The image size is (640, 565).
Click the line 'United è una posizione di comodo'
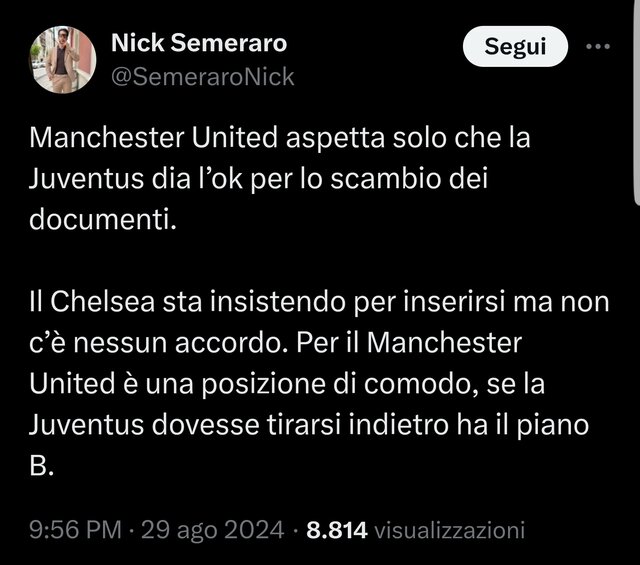pyautogui.click(x=287, y=384)
